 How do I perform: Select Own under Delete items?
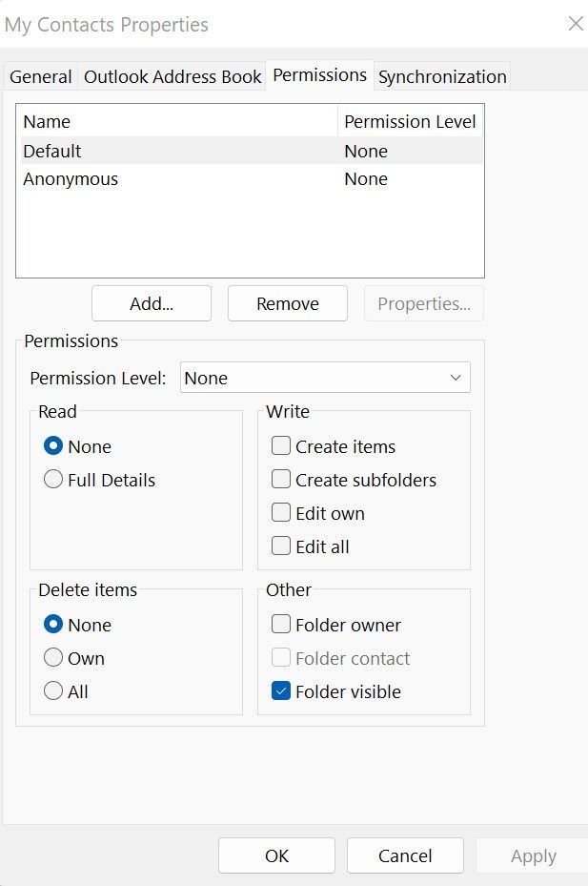[x=54, y=658]
